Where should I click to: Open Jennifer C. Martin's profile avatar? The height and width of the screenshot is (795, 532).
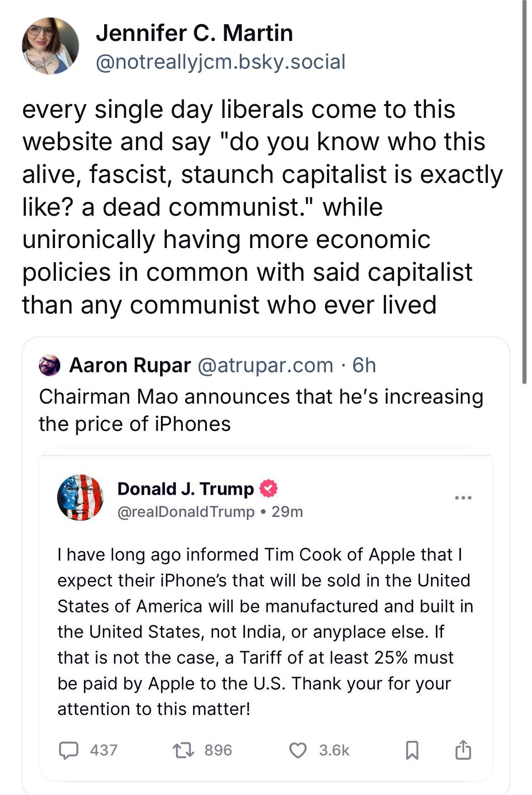(x=50, y=46)
